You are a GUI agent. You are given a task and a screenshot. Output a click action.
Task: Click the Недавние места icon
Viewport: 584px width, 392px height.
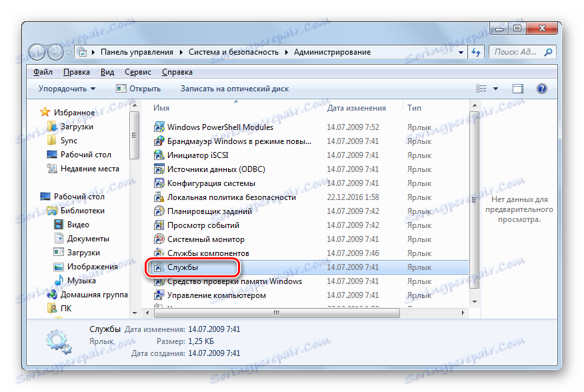[52, 169]
